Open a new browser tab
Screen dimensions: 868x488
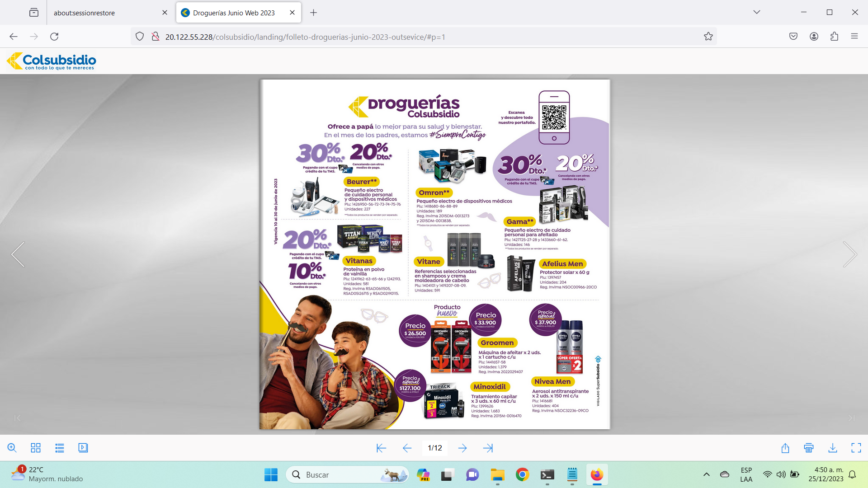(x=313, y=13)
